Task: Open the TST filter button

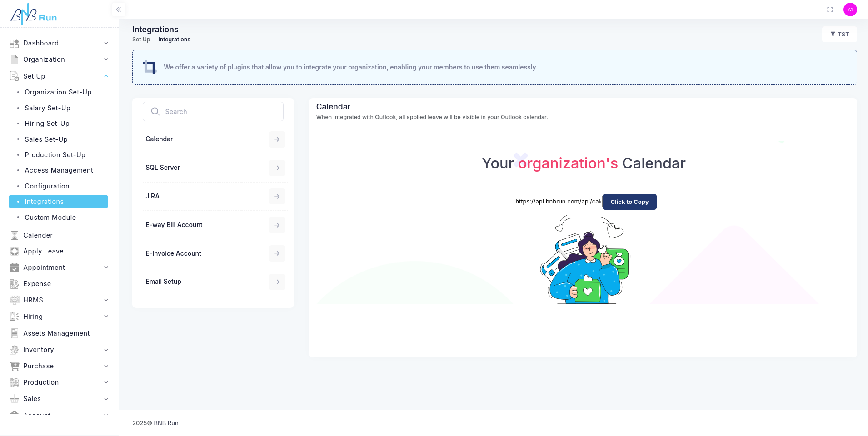Action: [839, 35]
